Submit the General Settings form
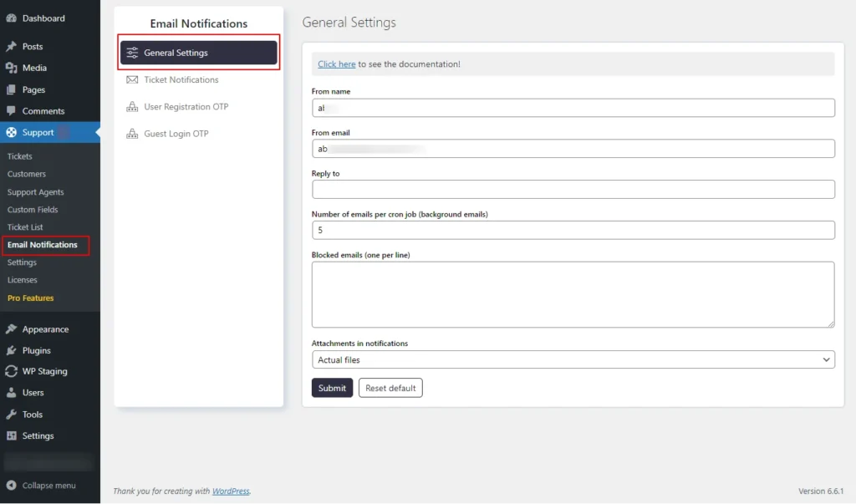 (332, 387)
